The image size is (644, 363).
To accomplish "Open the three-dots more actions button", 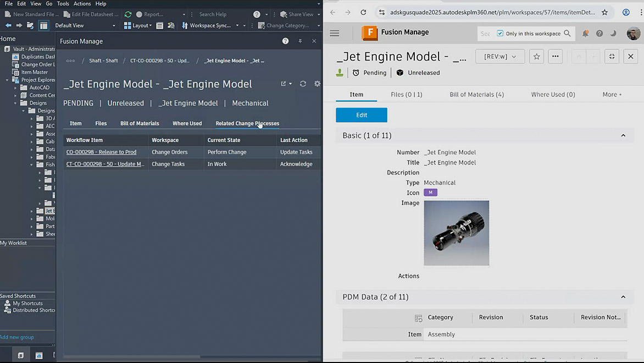I will point(556,57).
